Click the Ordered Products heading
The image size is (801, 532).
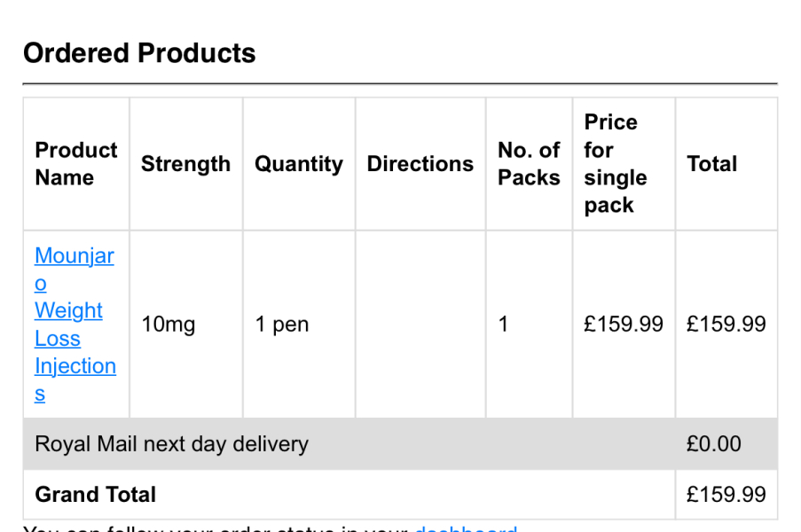point(139,53)
